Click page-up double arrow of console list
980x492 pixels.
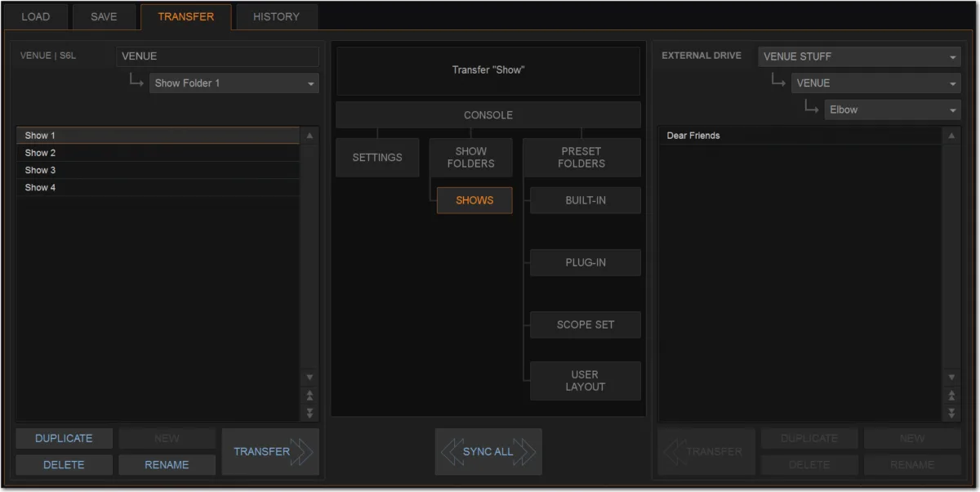click(x=310, y=396)
